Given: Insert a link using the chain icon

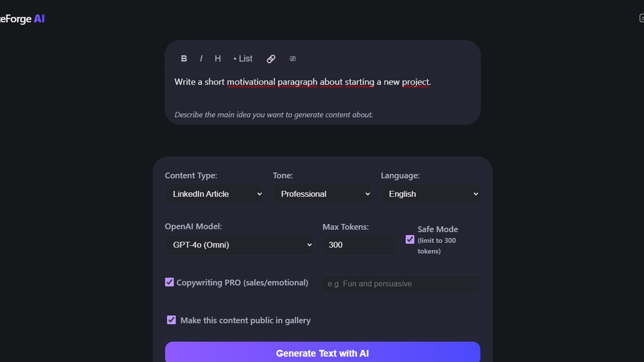Looking at the screenshot, I should (271, 58).
